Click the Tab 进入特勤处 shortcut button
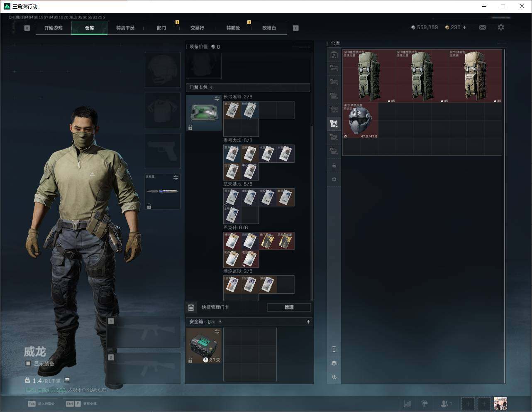This screenshot has width=532, height=412. [x=41, y=404]
